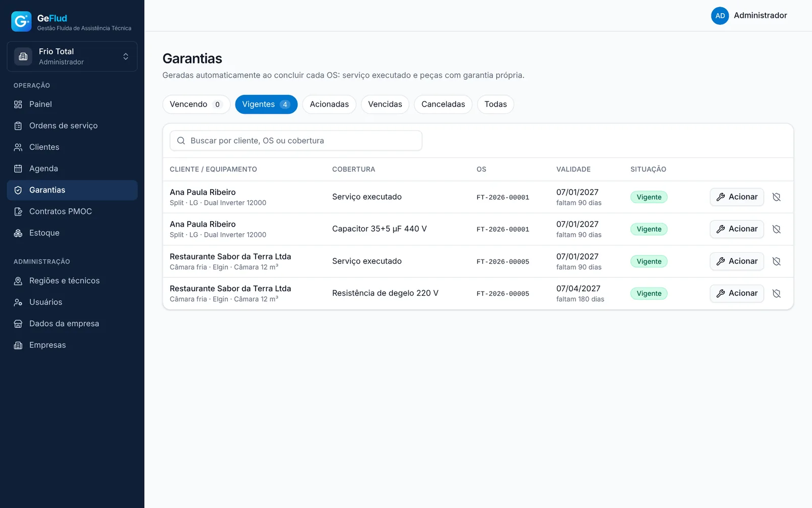The image size is (812, 508).
Task: Click the AD administrator avatar
Action: click(x=720, y=16)
